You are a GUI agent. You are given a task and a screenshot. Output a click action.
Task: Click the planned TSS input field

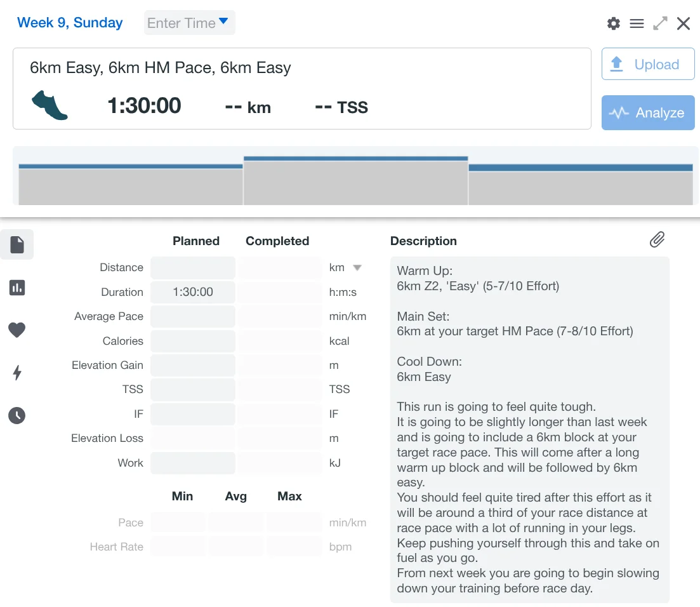(x=193, y=390)
